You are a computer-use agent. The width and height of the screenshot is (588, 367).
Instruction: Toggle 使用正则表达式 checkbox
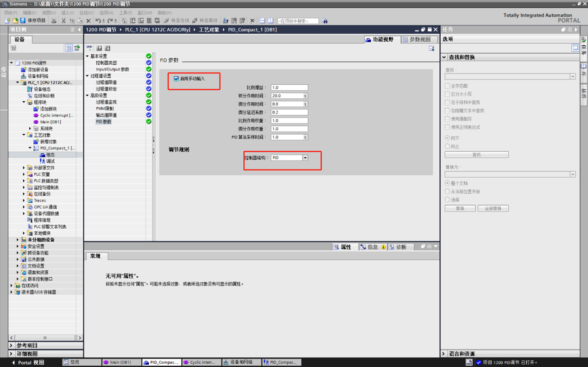[447, 127]
